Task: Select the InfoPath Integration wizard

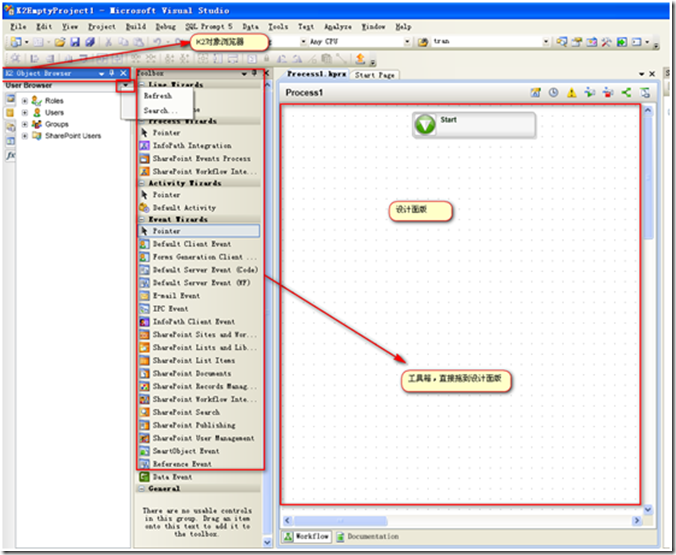Action: coord(192,146)
